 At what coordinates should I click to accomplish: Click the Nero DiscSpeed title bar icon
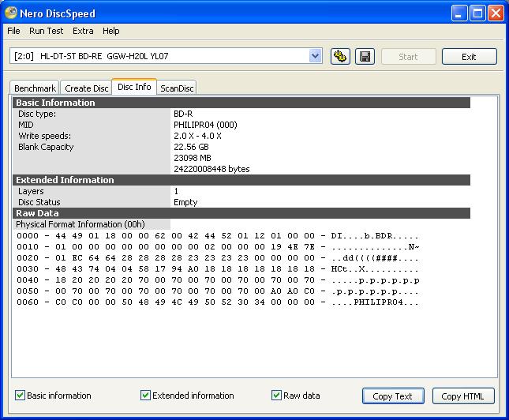coord(11,13)
